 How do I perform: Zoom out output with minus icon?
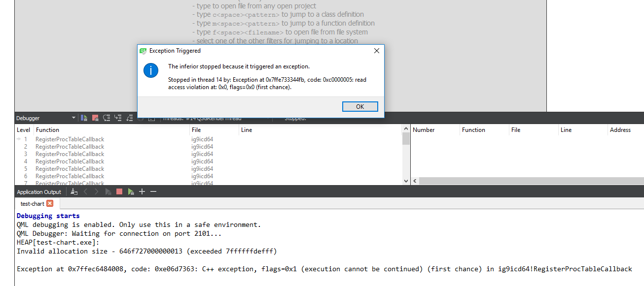(x=153, y=192)
